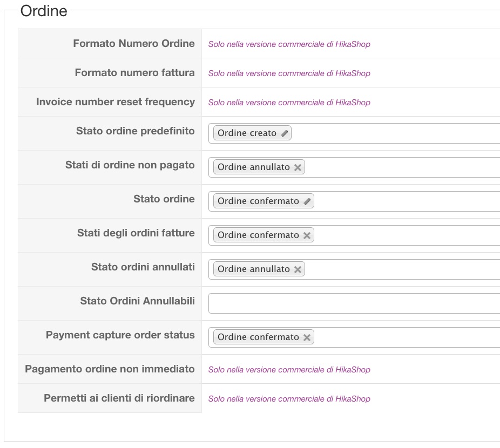The height and width of the screenshot is (448, 500).
Task: Click the pencil icon on Ordine creato tag
Action: (x=285, y=133)
